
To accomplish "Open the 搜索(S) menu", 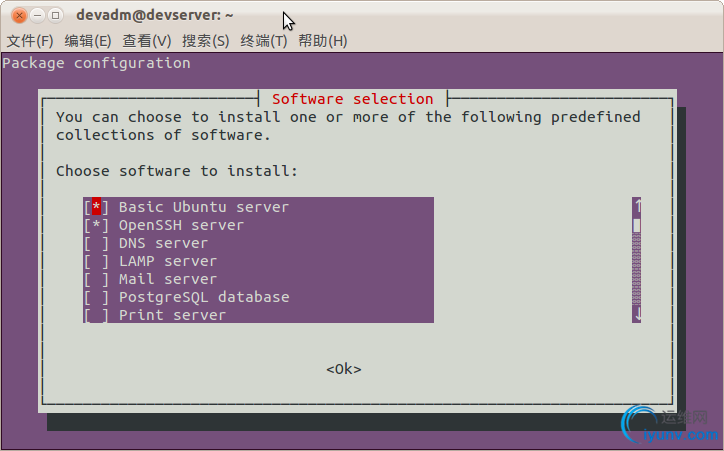I will click(x=205, y=41).
